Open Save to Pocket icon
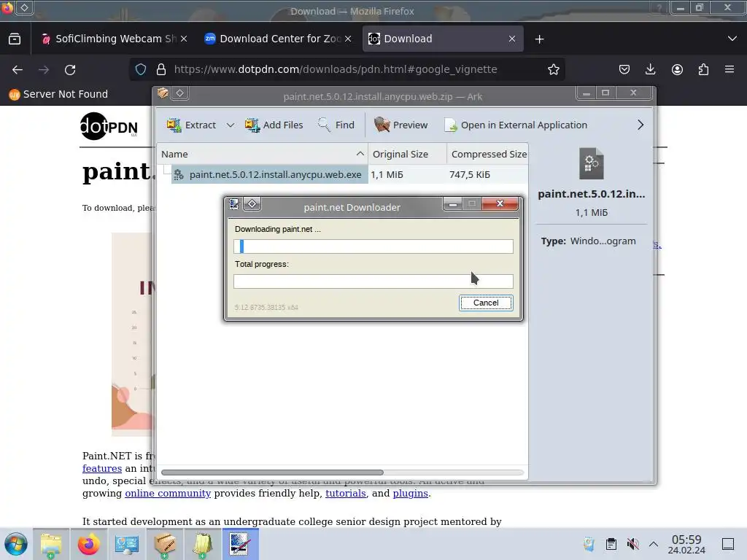 click(x=624, y=69)
